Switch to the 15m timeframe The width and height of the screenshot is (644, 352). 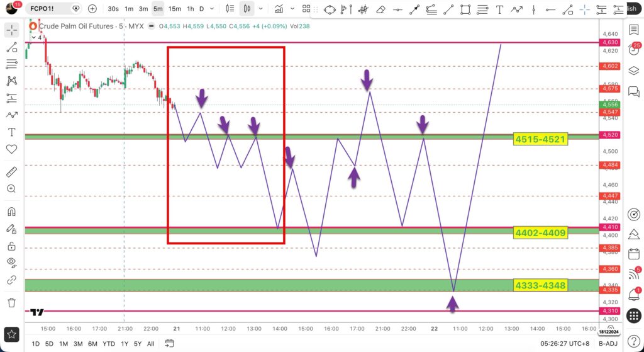(175, 9)
